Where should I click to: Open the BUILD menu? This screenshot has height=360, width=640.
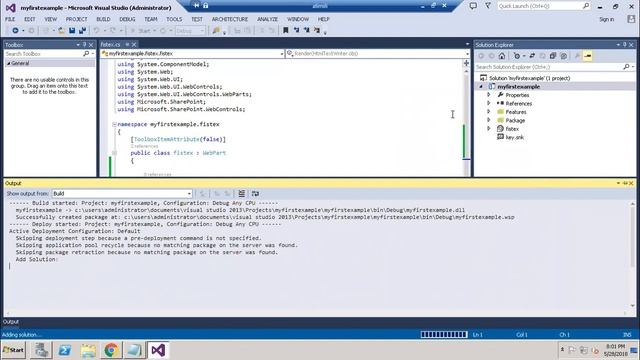[103, 19]
